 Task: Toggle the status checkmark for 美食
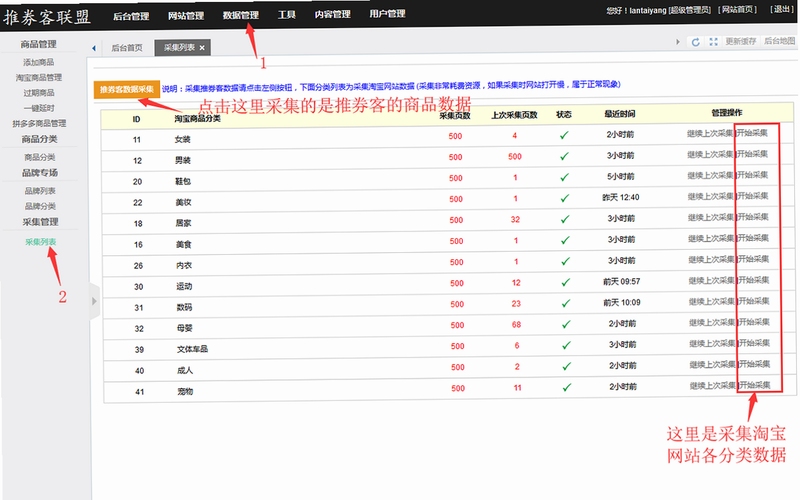coord(565,240)
